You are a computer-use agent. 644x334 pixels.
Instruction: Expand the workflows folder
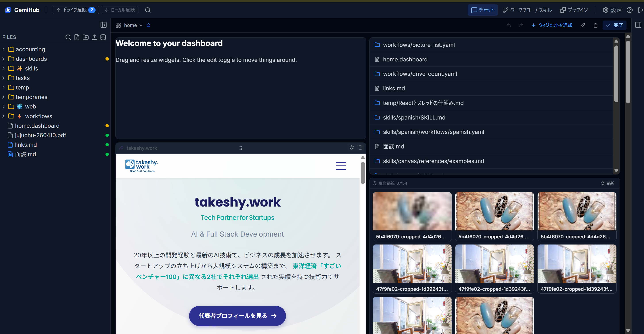[x=4, y=116]
